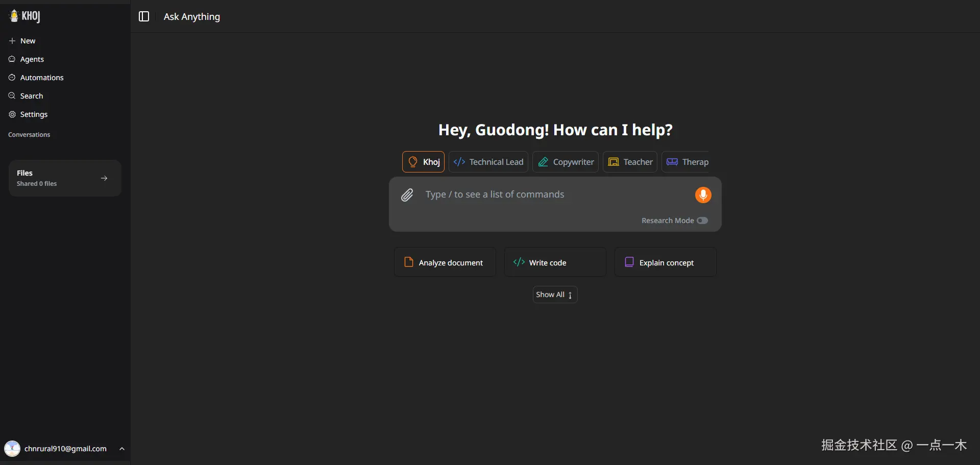Click the Settings gear icon
The width and height of the screenshot is (980, 465).
12,114
